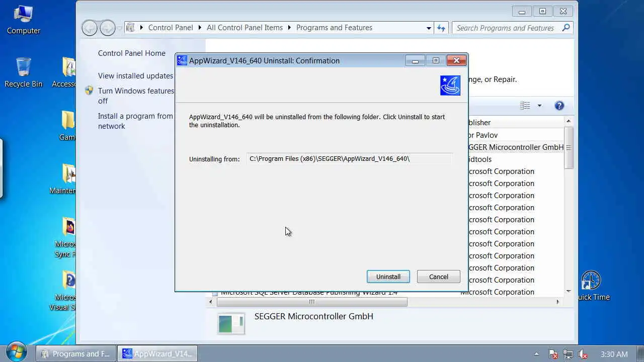Click Control Panel in the address breadcrumb
This screenshot has height=362, width=644.
point(171,28)
